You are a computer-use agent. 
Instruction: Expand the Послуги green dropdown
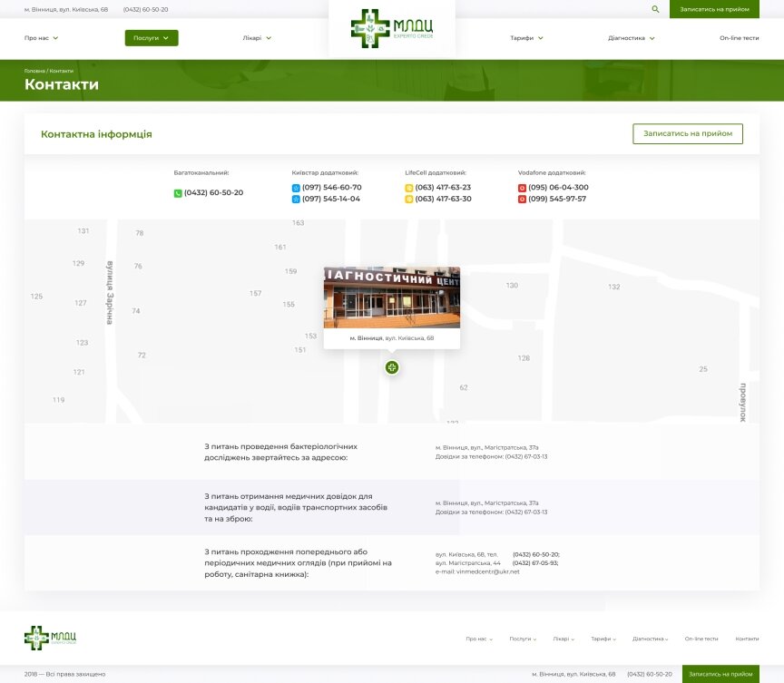pyautogui.click(x=152, y=38)
